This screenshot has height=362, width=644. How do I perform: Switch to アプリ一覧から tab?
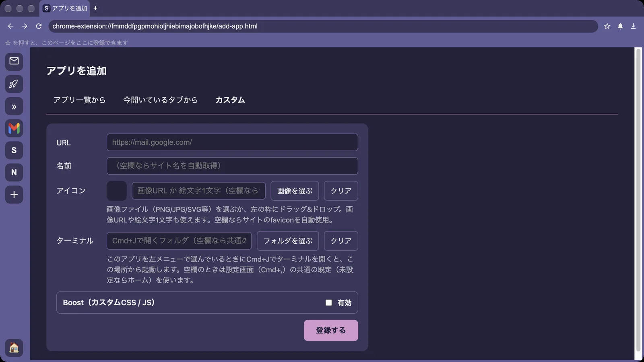point(80,100)
